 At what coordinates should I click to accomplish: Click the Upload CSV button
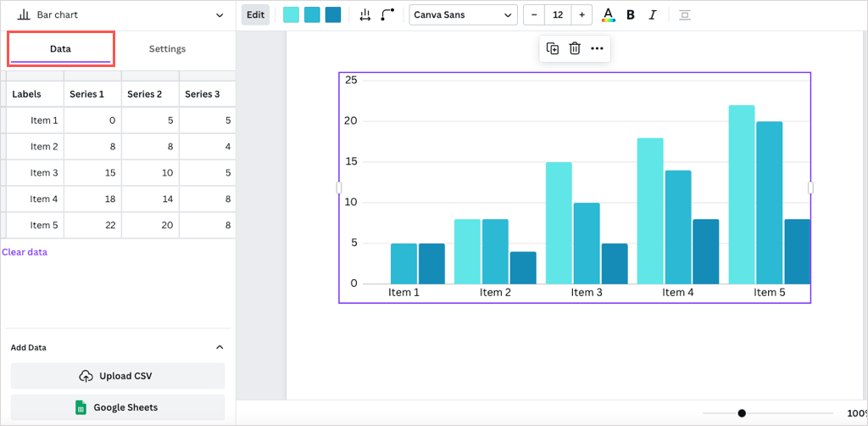[x=118, y=376]
